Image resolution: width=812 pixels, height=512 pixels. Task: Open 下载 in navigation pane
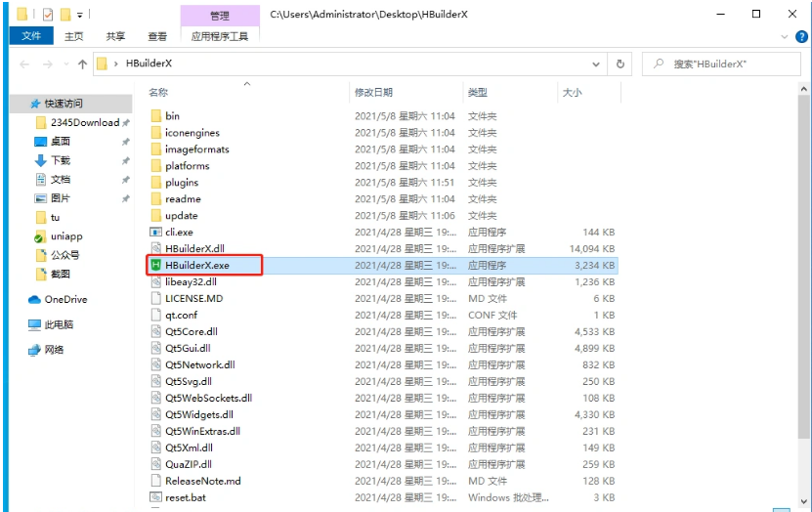click(60, 160)
